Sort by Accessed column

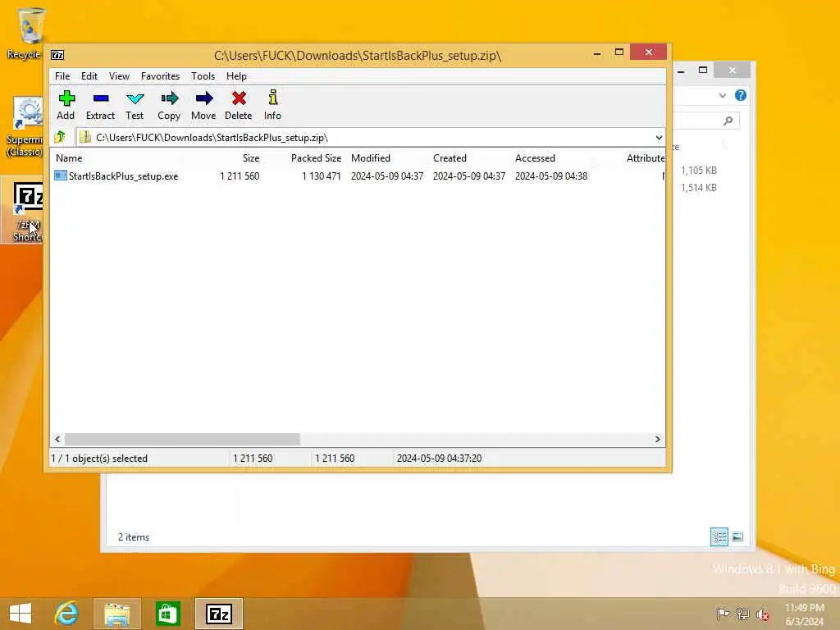(535, 158)
